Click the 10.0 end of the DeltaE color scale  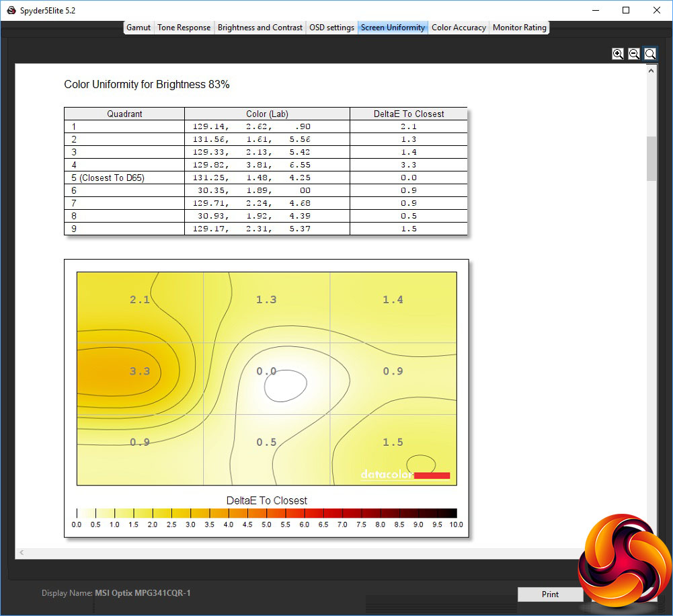coord(456,525)
